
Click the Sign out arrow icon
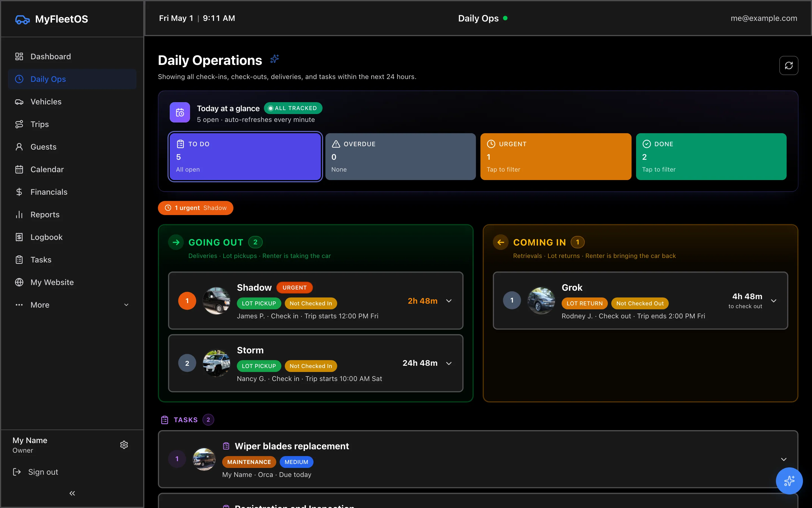click(17, 472)
